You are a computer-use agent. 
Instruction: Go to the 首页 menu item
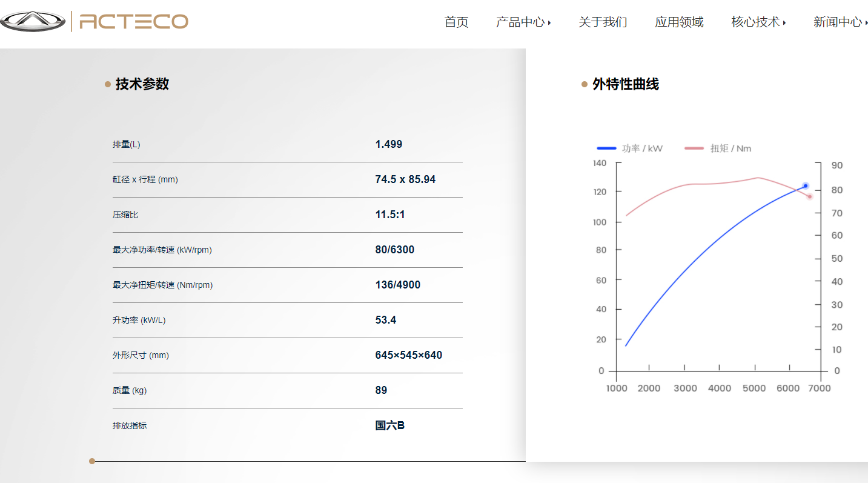tap(456, 22)
